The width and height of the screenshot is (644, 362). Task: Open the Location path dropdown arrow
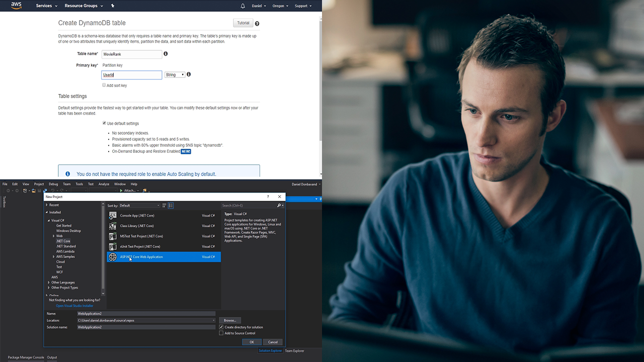click(x=213, y=320)
